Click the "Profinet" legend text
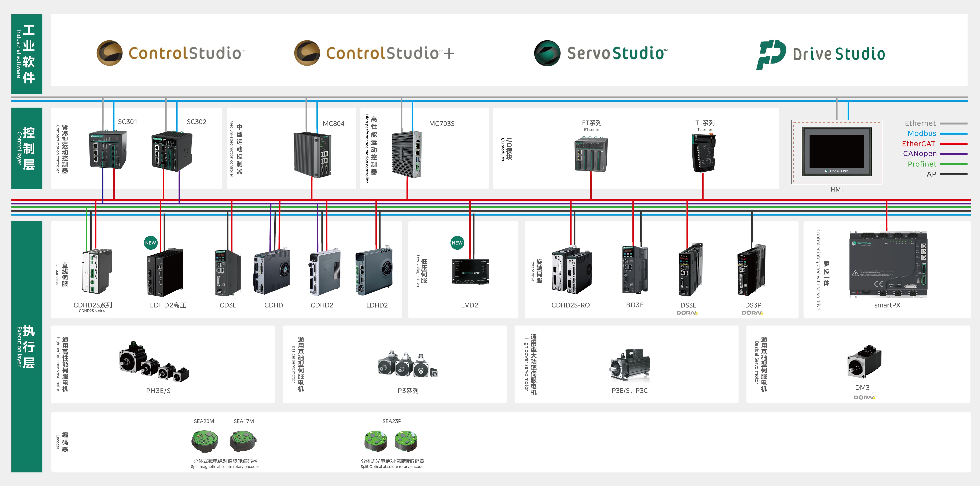 (922, 164)
